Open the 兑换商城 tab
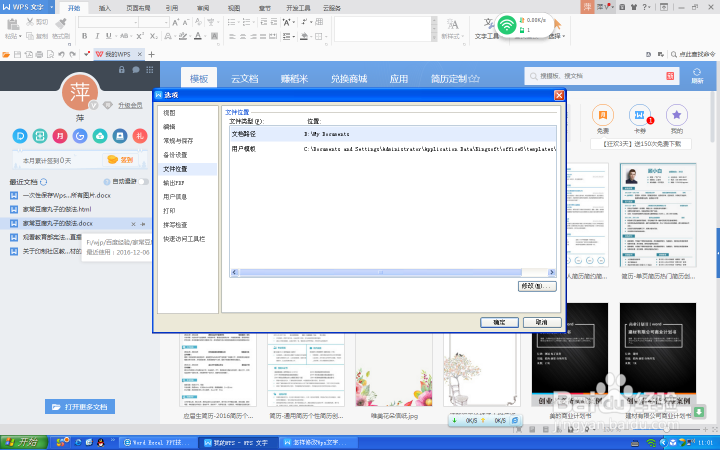Viewport: 720px width, 450px height. [349, 79]
